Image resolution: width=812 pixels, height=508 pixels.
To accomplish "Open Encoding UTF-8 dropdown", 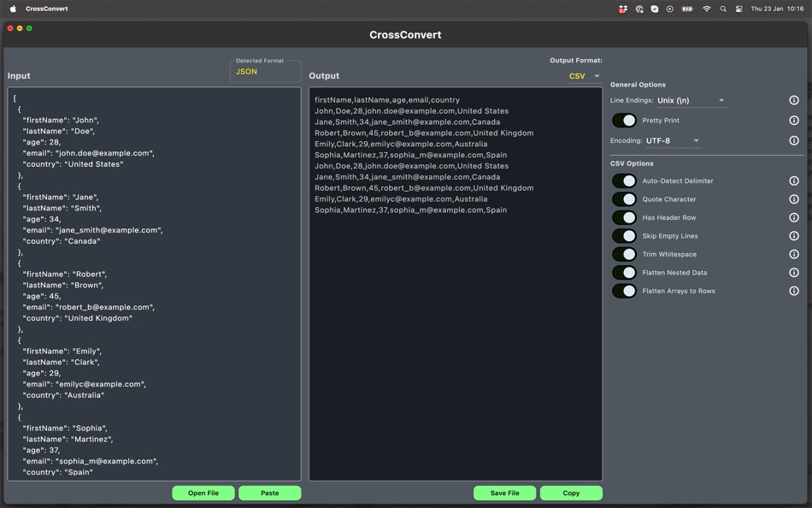I will point(674,141).
